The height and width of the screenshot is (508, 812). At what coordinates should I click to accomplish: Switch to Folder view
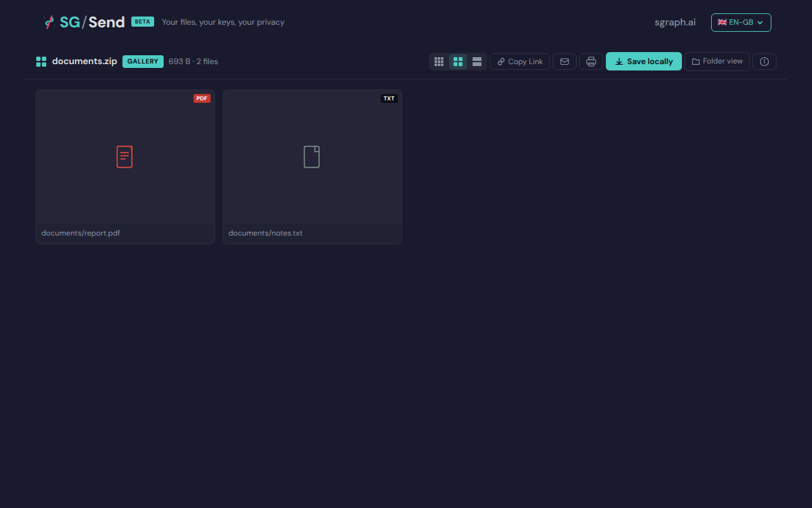click(x=717, y=62)
